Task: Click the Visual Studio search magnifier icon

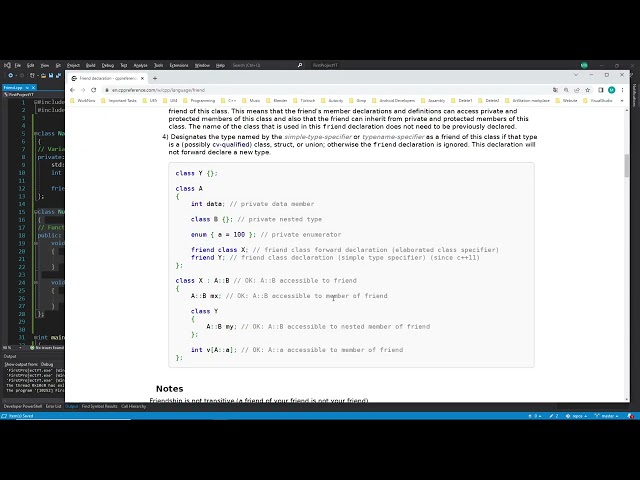Action: point(300,65)
